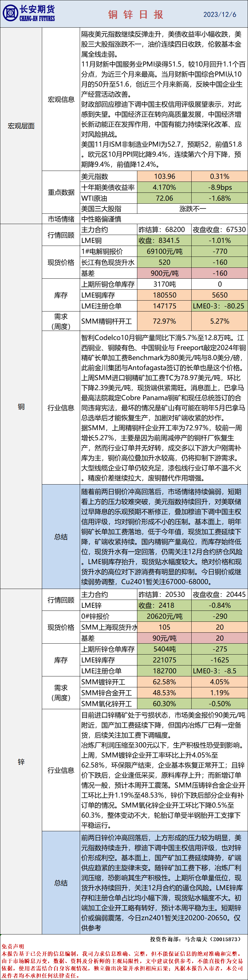The image size is (248, 980).
Task: Click zinc 基差 90元/吨 cell
Action: [164, 638]
